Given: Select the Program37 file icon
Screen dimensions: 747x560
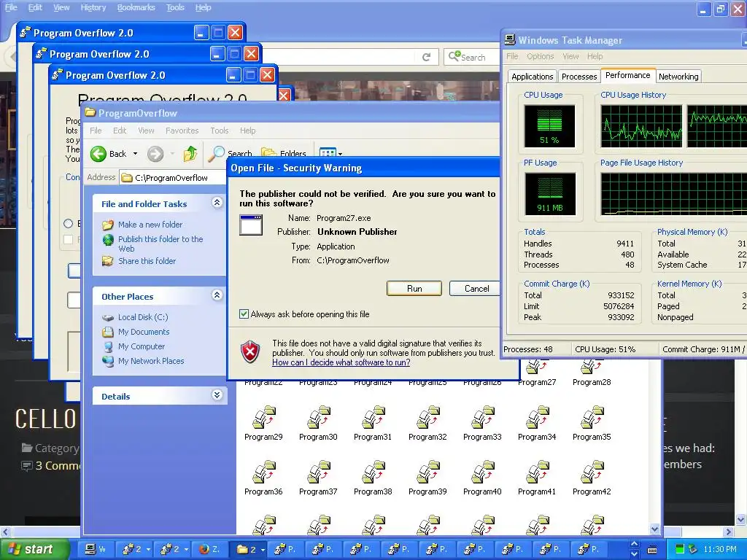Looking at the screenshot, I should [318, 472].
